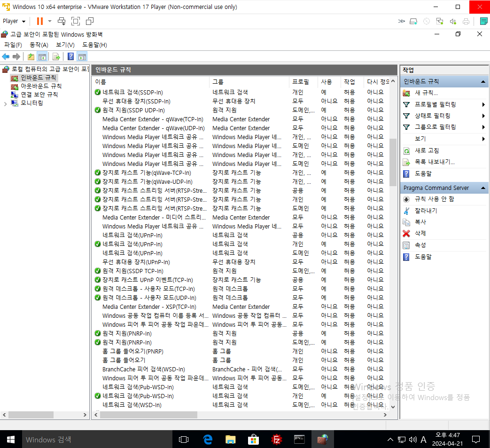Click the Export list toolbar icon
490x448 pixels.
coord(56,56)
